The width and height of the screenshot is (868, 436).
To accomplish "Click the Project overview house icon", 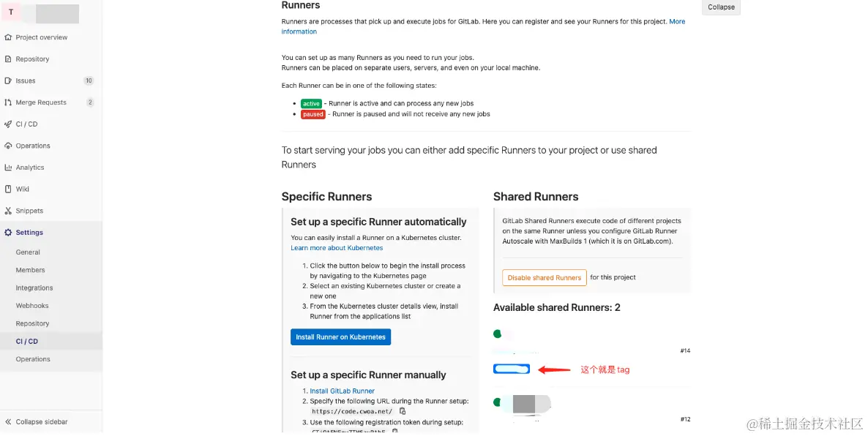I will click(8, 37).
